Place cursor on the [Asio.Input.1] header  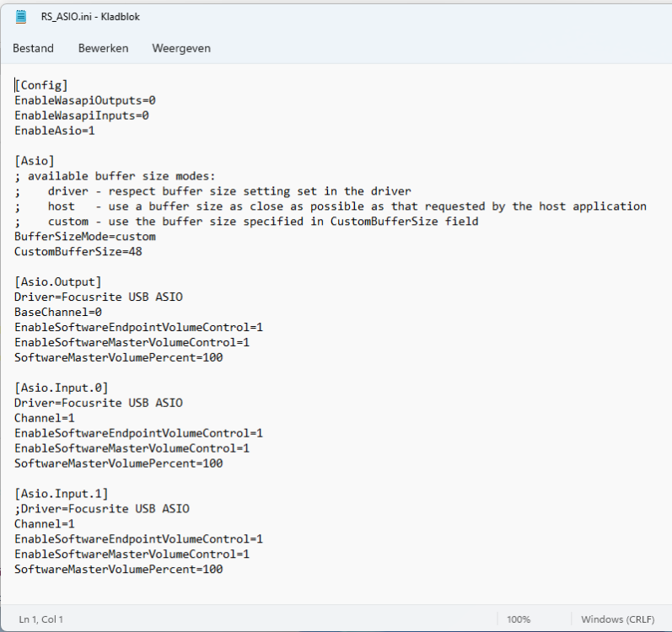coord(61,494)
